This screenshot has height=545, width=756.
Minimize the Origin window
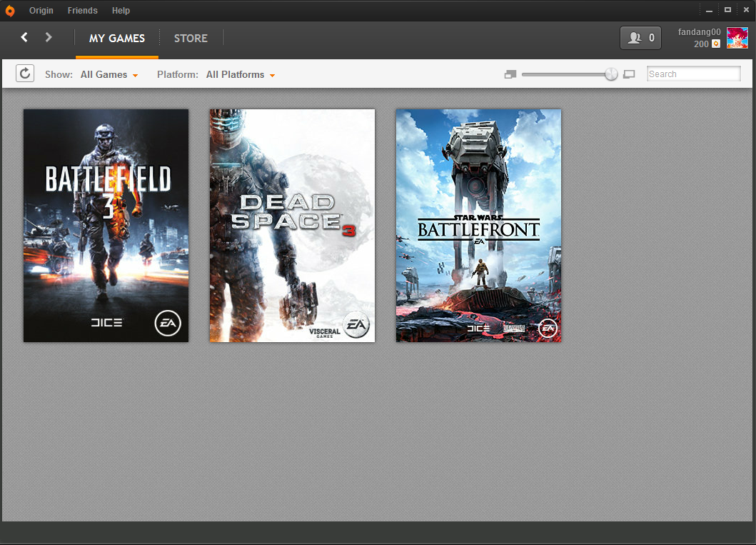[x=709, y=10]
